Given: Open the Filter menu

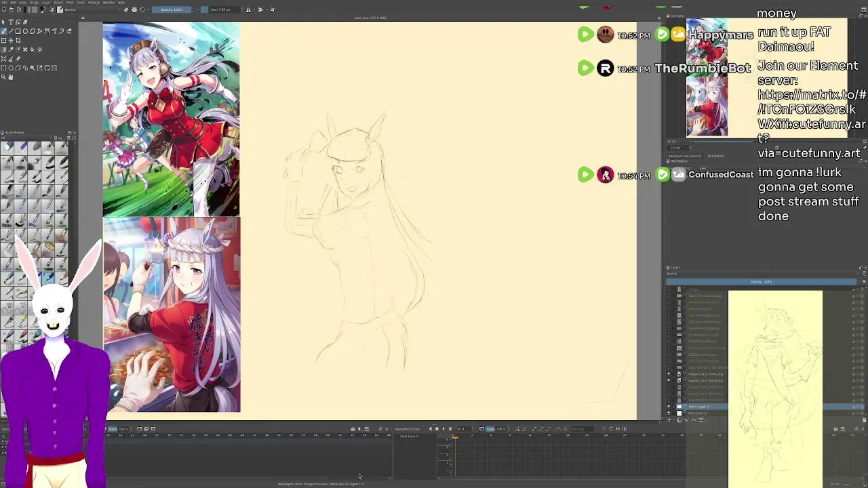Looking at the screenshot, I should click(70, 3).
